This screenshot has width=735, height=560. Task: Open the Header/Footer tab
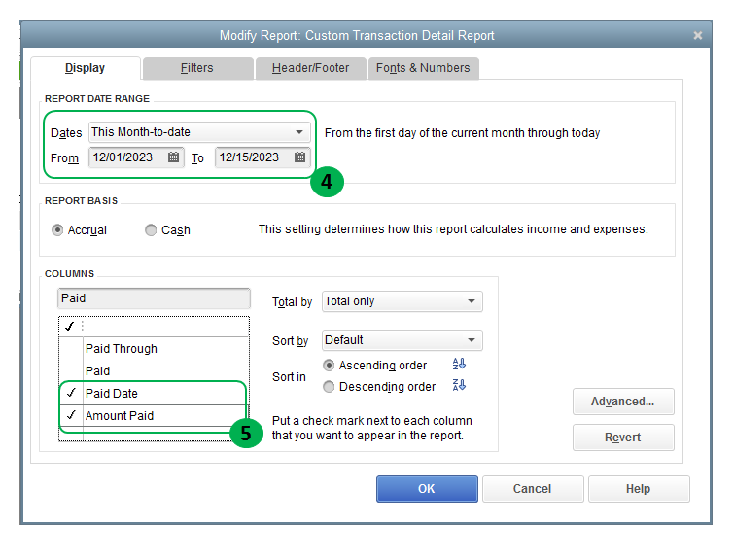pos(311,68)
